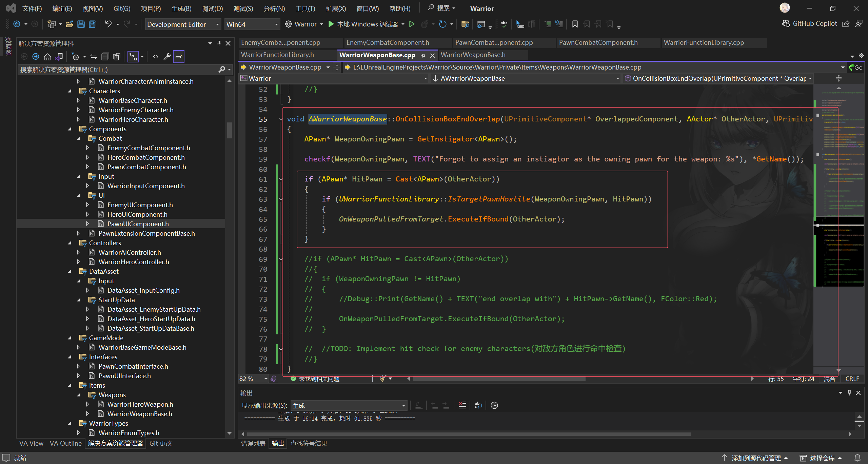The height and width of the screenshot is (464, 868).
Task: Click the Find in Files icon
Action: (x=465, y=24)
